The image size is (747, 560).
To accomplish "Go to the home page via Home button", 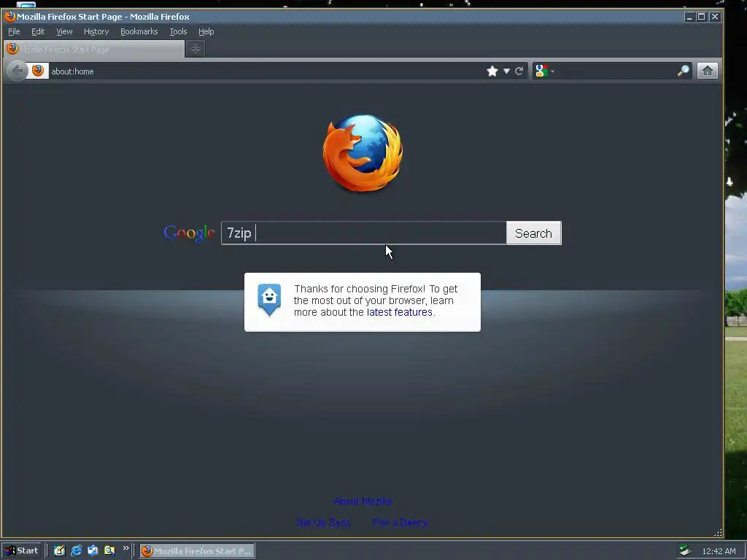I will tap(708, 71).
